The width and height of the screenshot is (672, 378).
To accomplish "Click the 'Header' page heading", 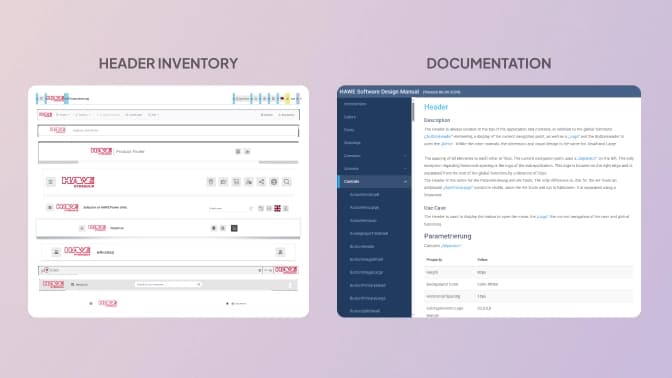I will [x=436, y=107].
